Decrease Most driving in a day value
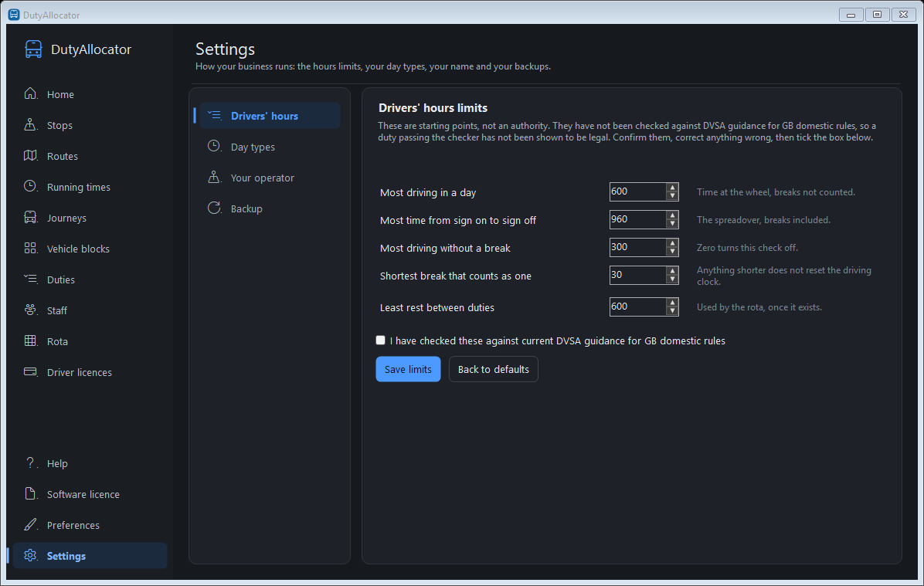Screen dimensions: 924x586 tap(672, 196)
